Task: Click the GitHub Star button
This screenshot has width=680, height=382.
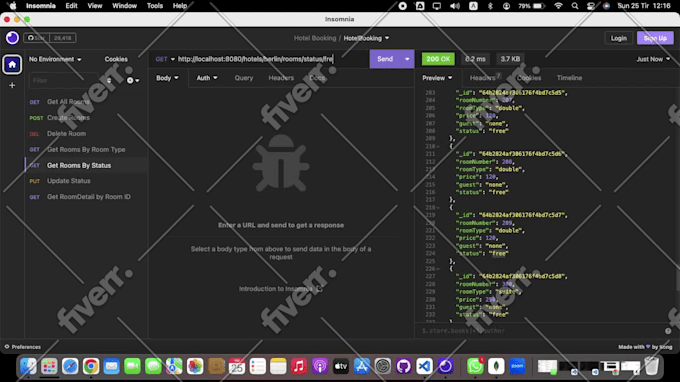Action: pyautogui.click(x=36, y=38)
